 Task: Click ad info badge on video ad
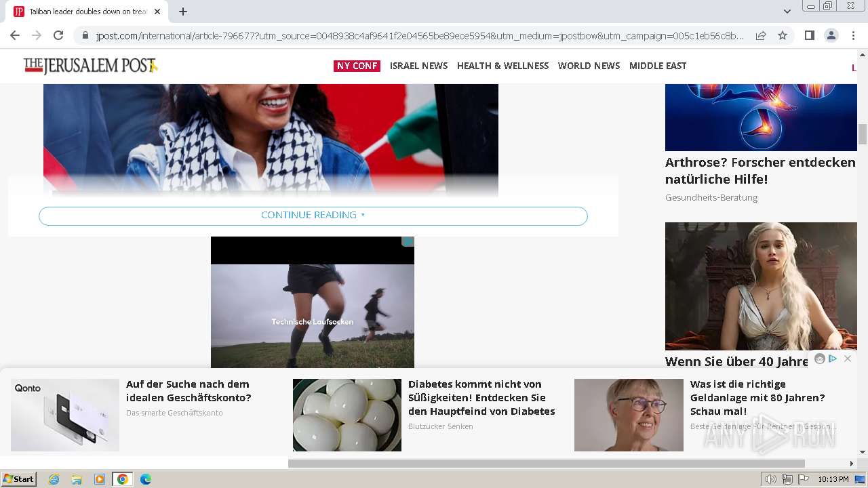click(408, 241)
